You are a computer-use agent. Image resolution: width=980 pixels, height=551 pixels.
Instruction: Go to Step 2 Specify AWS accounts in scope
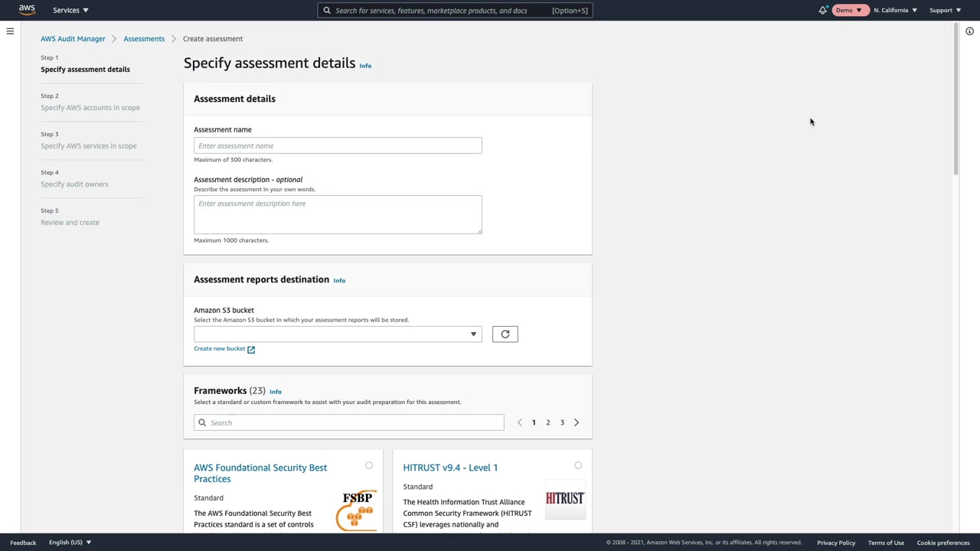[90, 108]
